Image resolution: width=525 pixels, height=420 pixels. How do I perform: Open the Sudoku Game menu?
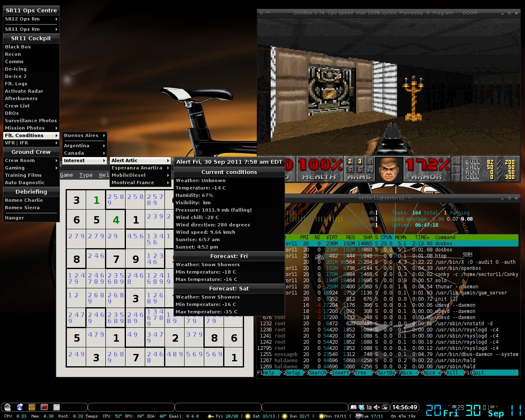tap(66, 175)
